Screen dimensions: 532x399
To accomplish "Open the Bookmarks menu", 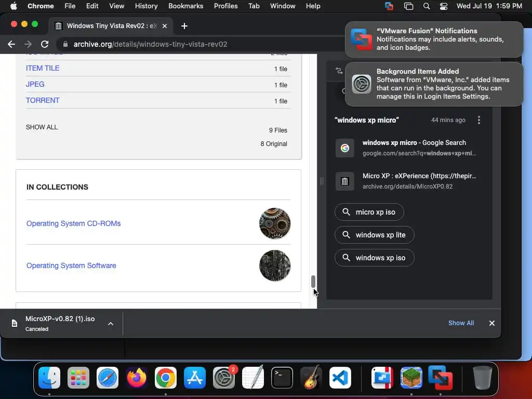I will coord(185,6).
